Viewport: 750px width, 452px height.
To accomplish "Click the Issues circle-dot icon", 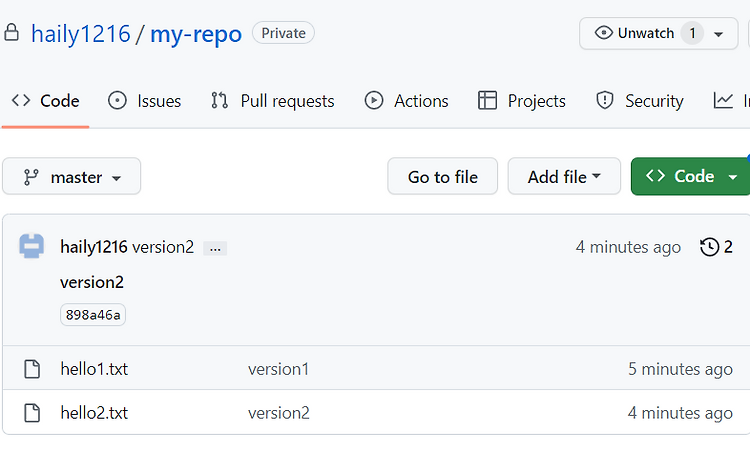I will click(117, 100).
